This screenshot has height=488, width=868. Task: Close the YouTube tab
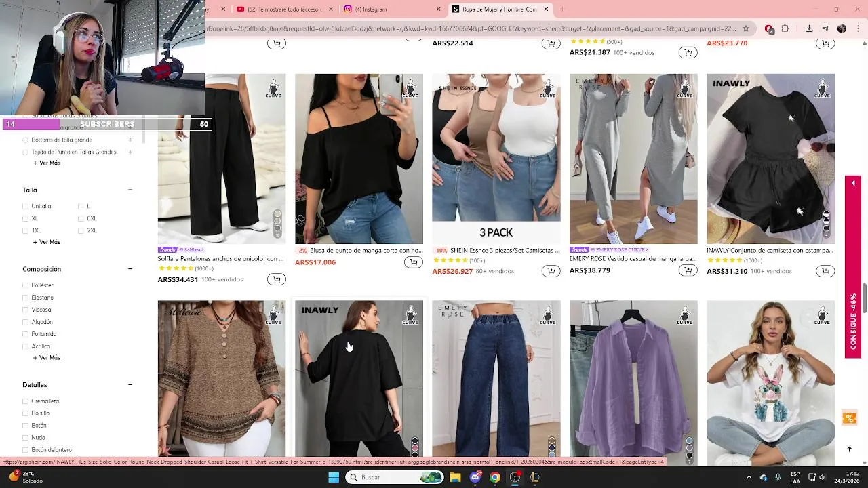331,9
